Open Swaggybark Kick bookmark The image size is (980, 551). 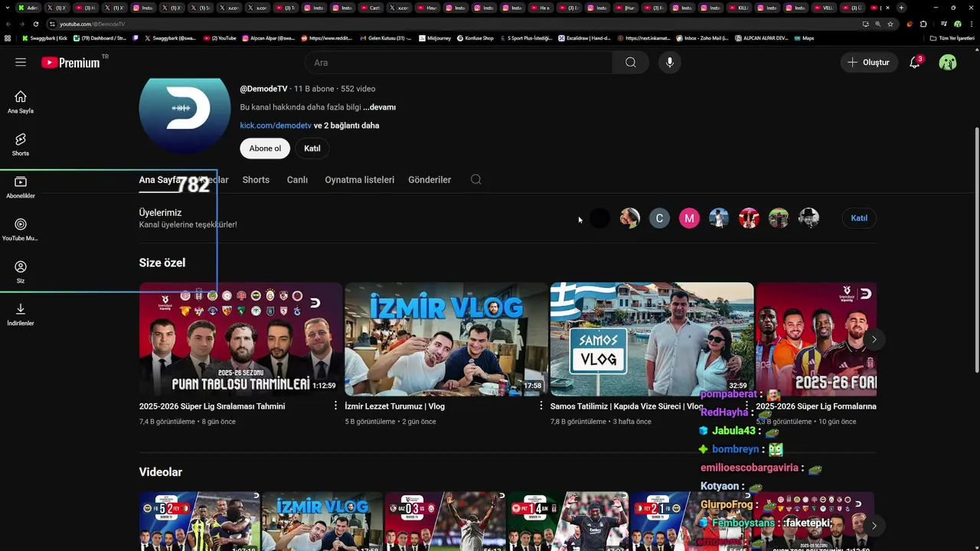coord(44,37)
